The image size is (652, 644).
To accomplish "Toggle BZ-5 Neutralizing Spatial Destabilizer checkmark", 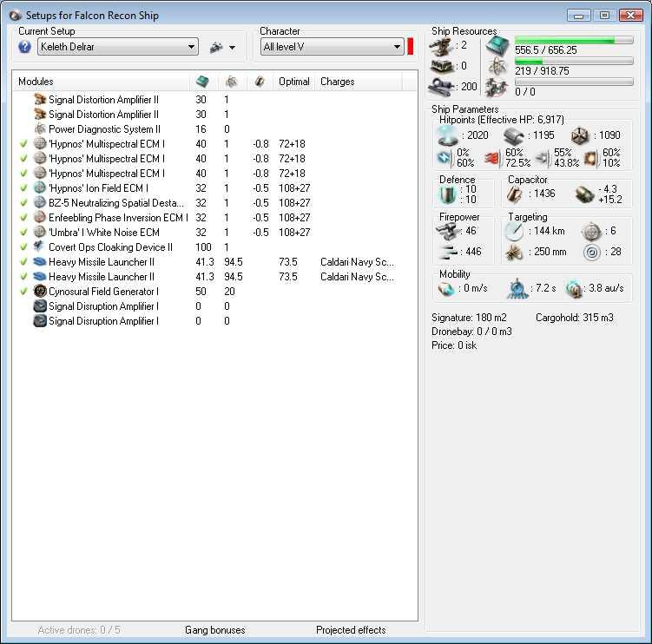I will (x=23, y=203).
